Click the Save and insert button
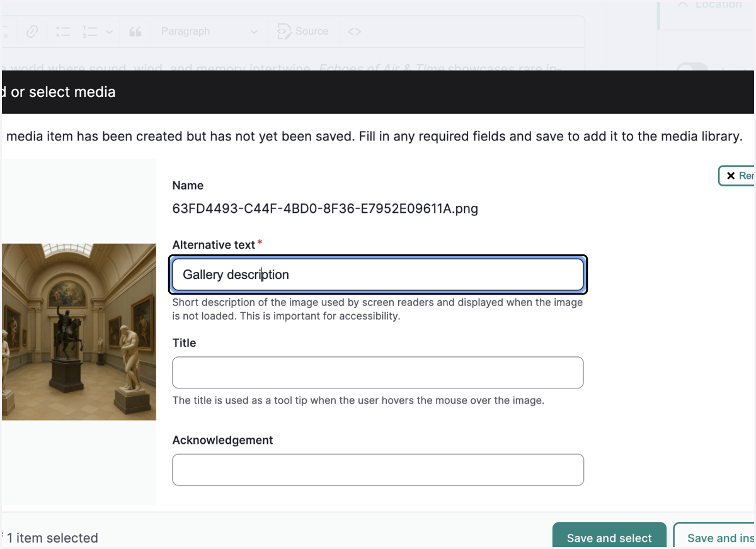 pyautogui.click(x=715, y=536)
